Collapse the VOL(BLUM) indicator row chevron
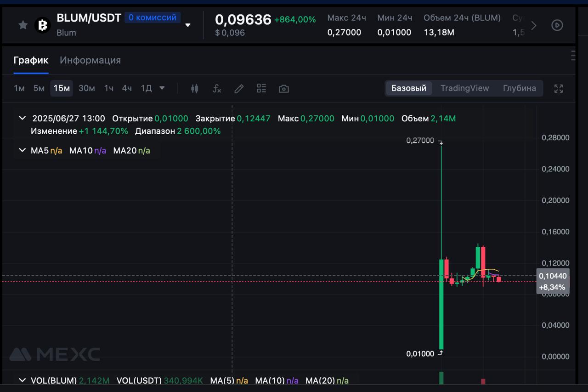588x392 pixels. pyautogui.click(x=22, y=380)
